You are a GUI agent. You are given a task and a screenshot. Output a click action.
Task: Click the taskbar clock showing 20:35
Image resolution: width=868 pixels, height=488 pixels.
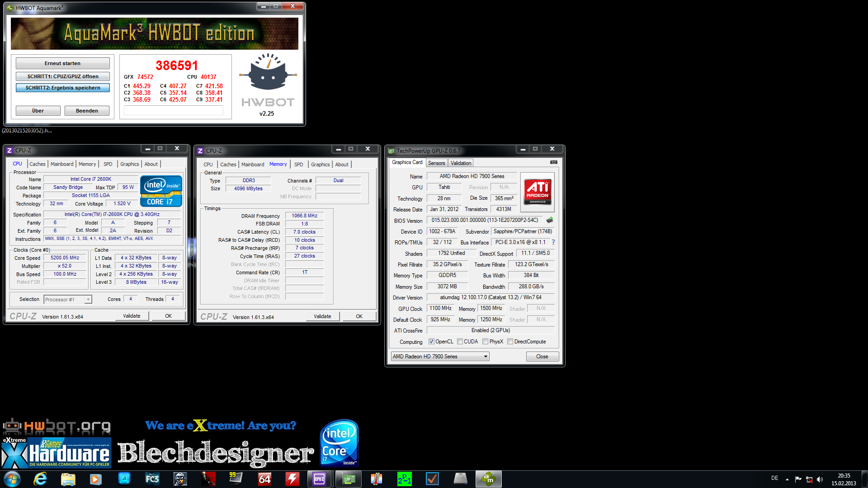pos(844,479)
